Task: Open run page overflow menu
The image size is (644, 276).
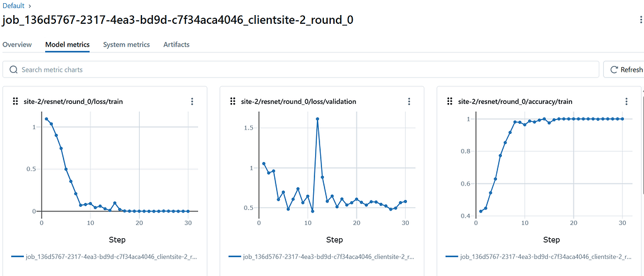Action: pos(640,20)
